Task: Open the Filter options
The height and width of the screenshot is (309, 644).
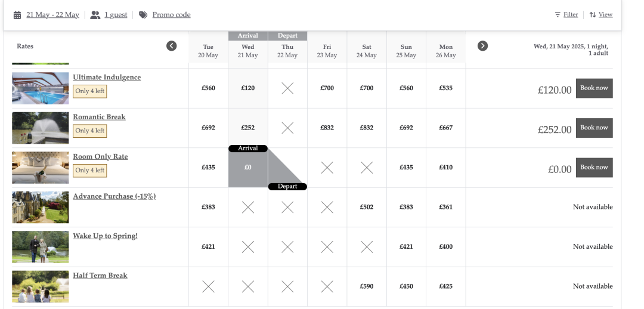Action: click(x=571, y=15)
